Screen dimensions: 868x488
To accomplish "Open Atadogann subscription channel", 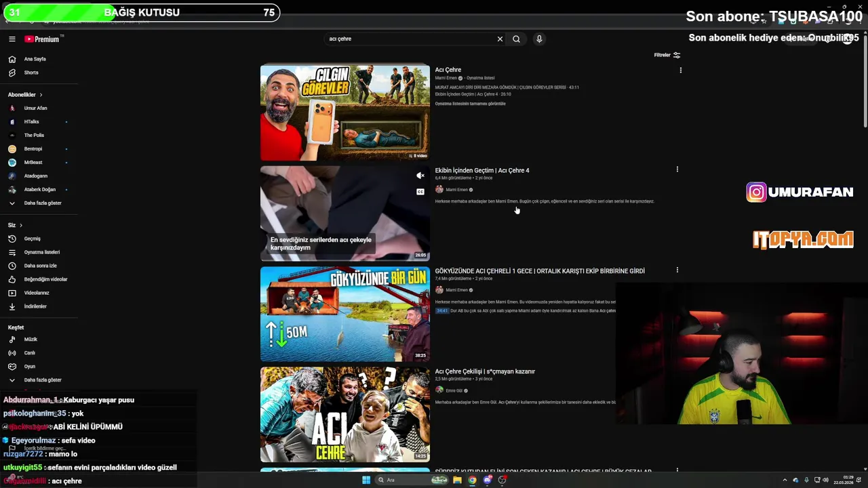I will click(36, 176).
